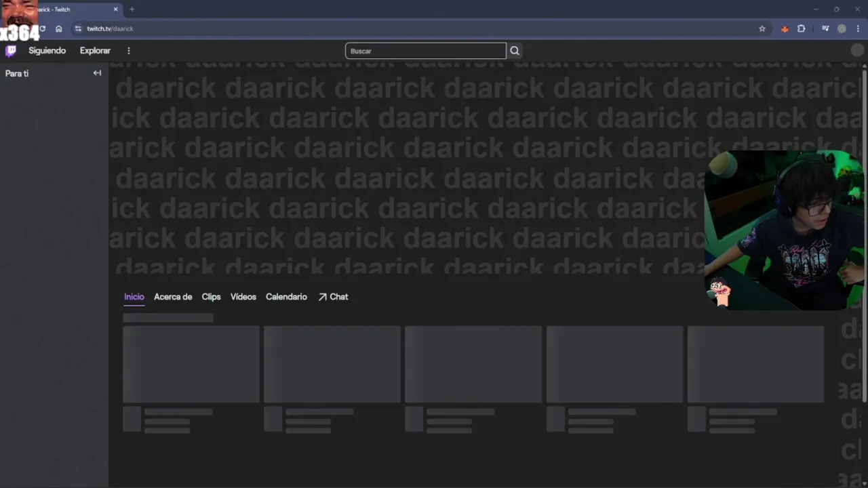Image resolution: width=868 pixels, height=488 pixels.
Task: Open the Twitch user avatar menu
Action: pos(857,51)
